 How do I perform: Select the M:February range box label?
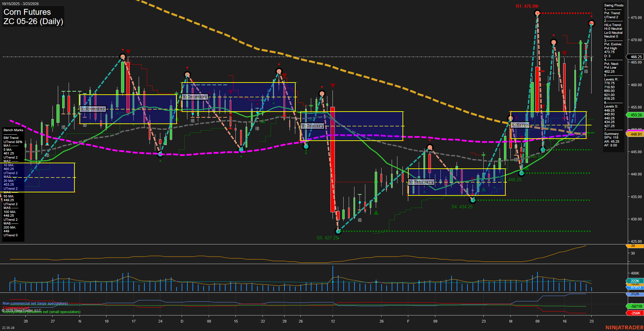point(421,182)
